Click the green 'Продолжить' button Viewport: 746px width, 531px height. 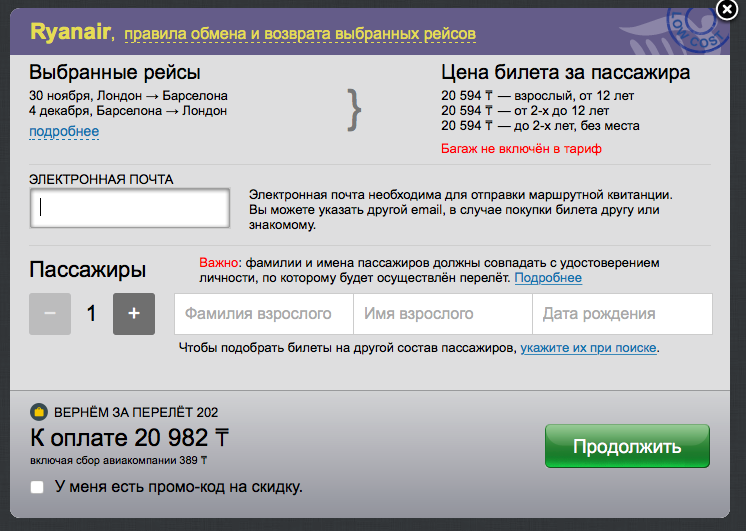click(x=627, y=446)
